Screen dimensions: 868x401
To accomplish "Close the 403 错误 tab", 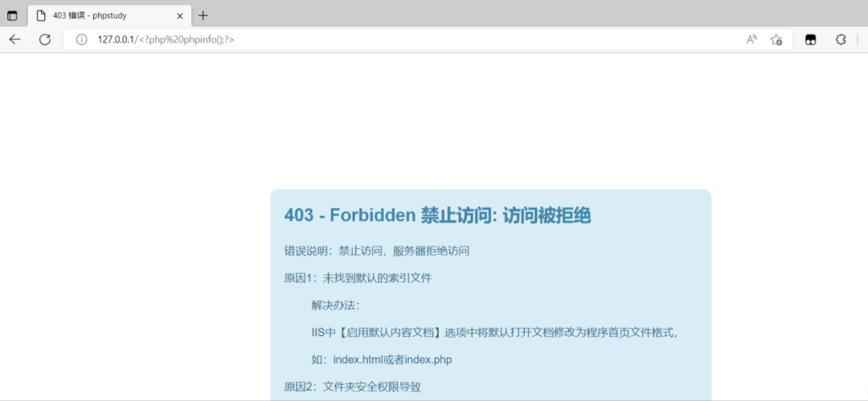I will (179, 16).
